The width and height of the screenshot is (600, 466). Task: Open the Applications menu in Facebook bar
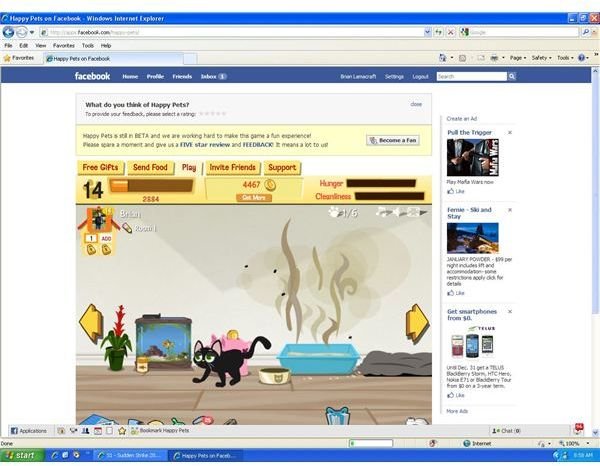[29, 431]
